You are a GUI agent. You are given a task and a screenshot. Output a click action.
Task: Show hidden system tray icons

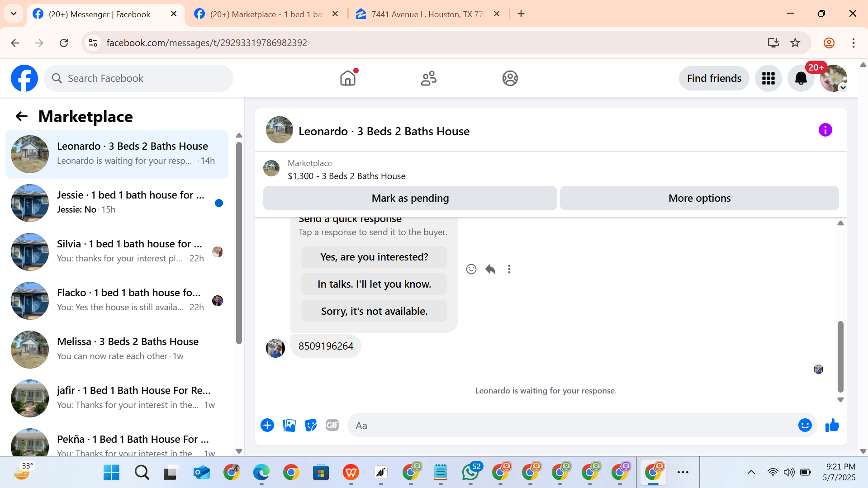pos(751,473)
